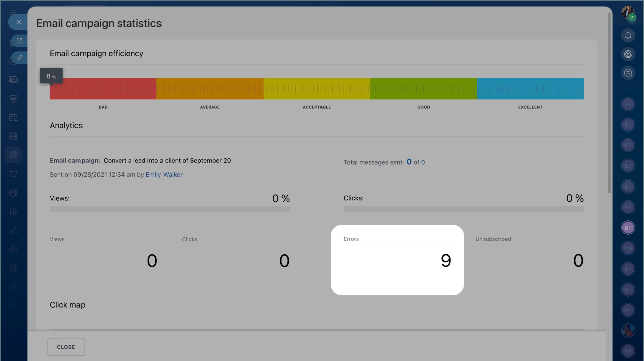The width and height of the screenshot is (644, 361).
Task: Click the blue Excellent efficiency segment
Action: point(530,88)
